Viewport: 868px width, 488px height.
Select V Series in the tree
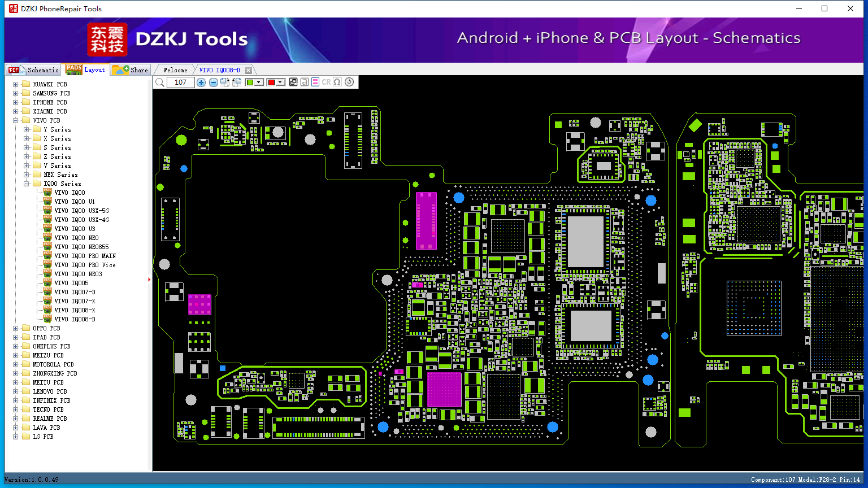tap(57, 165)
